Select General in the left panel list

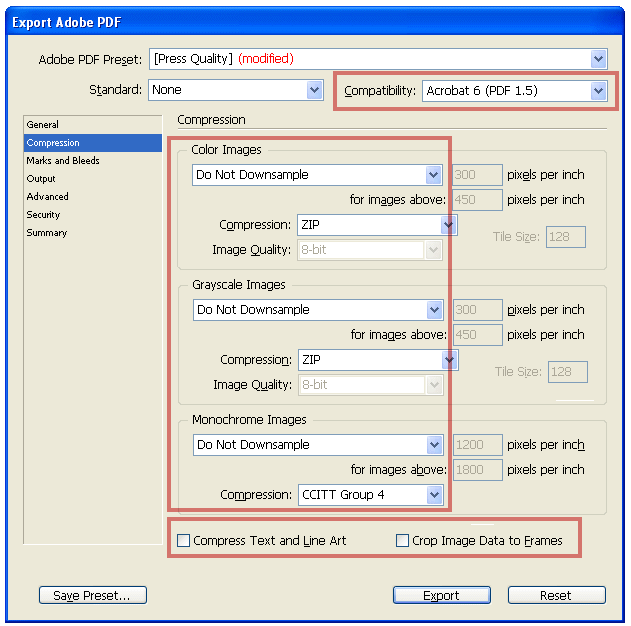(43, 125)
